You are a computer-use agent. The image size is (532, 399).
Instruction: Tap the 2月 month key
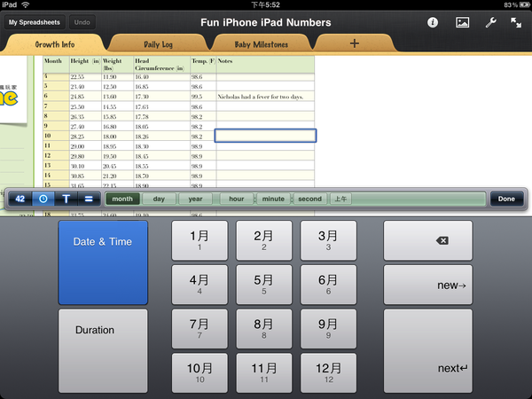click(264, 240)
